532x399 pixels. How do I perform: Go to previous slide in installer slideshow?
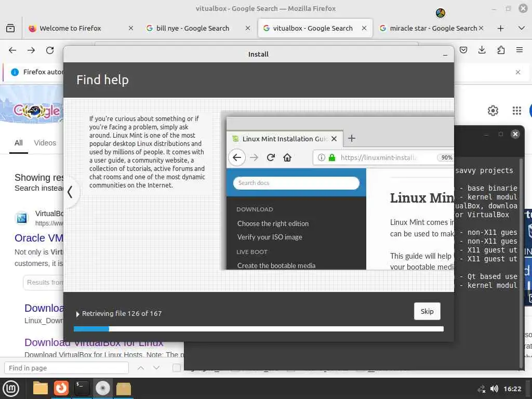(70, 192)
